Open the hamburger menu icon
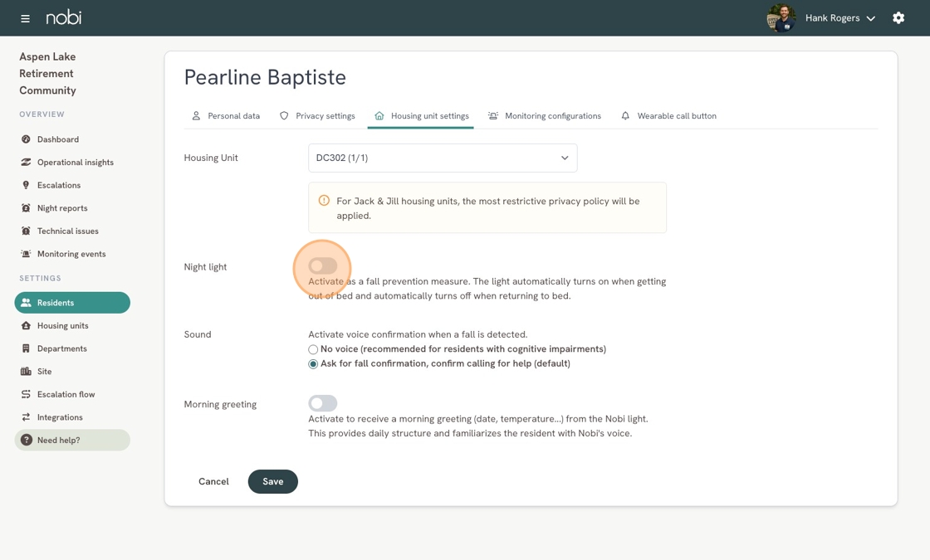930x560 pixels. click(25, 18)
